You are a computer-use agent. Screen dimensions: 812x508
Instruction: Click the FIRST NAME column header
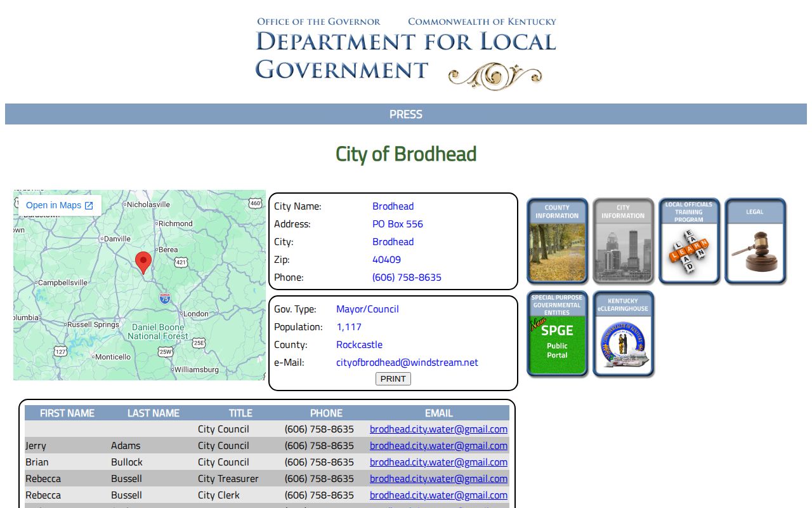tap(67, 413)
